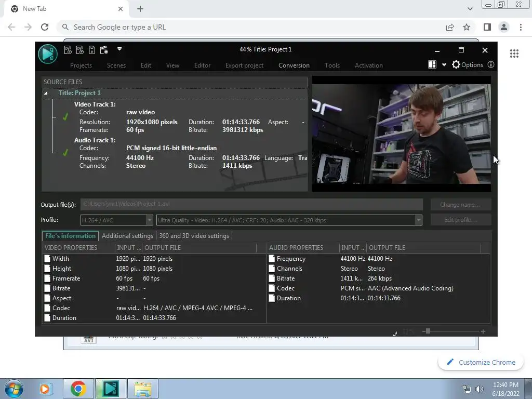Click the video preview thumbnail
This screenshot has width=532, height=399.
pos(402,134)
